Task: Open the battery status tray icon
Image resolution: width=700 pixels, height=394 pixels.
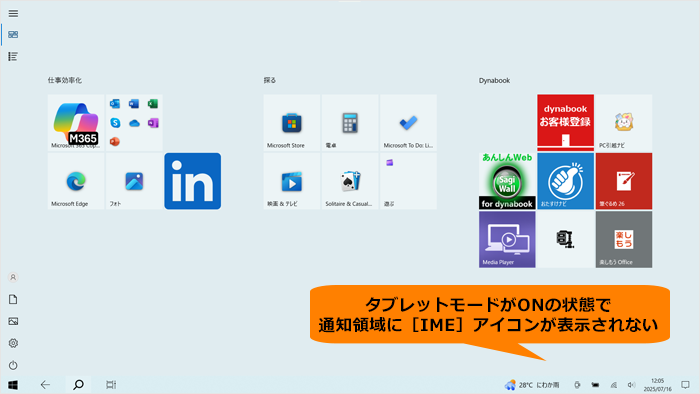Action: coord(595,385)
